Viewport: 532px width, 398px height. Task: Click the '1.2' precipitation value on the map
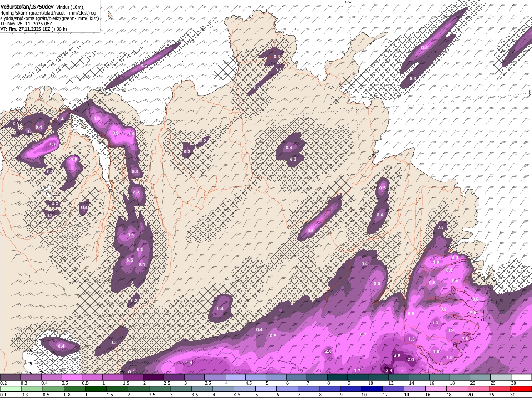click(436, 322)
